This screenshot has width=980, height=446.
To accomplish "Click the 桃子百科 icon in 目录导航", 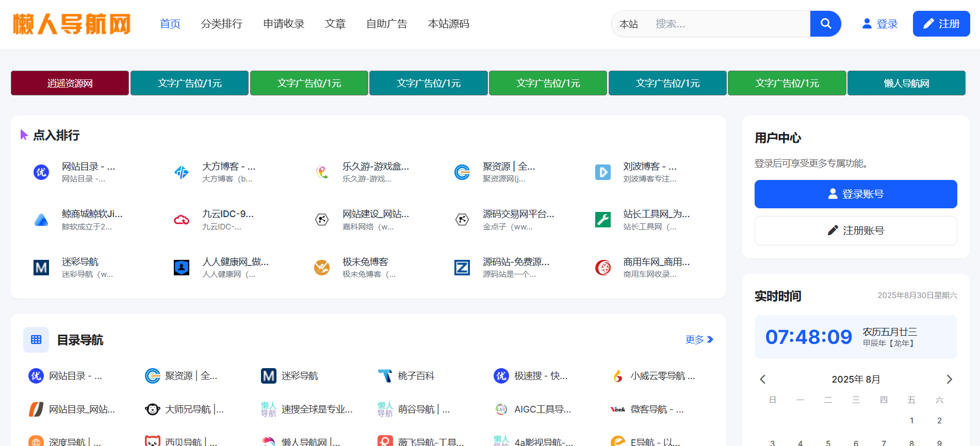I will click(385, 376).
